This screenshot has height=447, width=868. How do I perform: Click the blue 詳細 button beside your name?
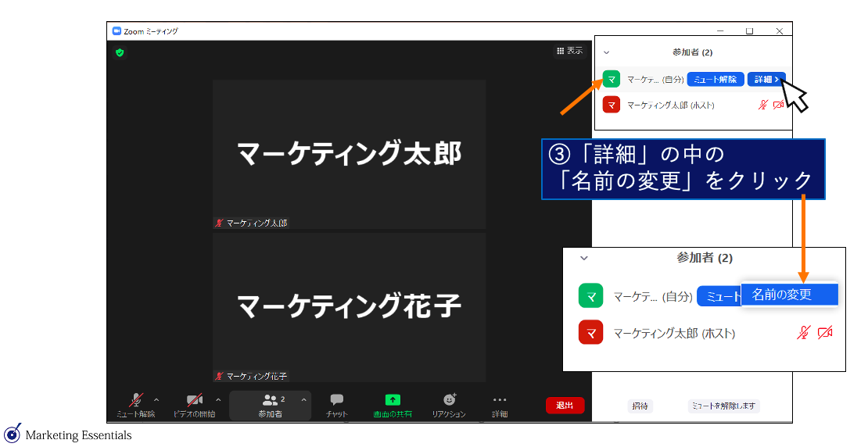click(x=766, y=80)
